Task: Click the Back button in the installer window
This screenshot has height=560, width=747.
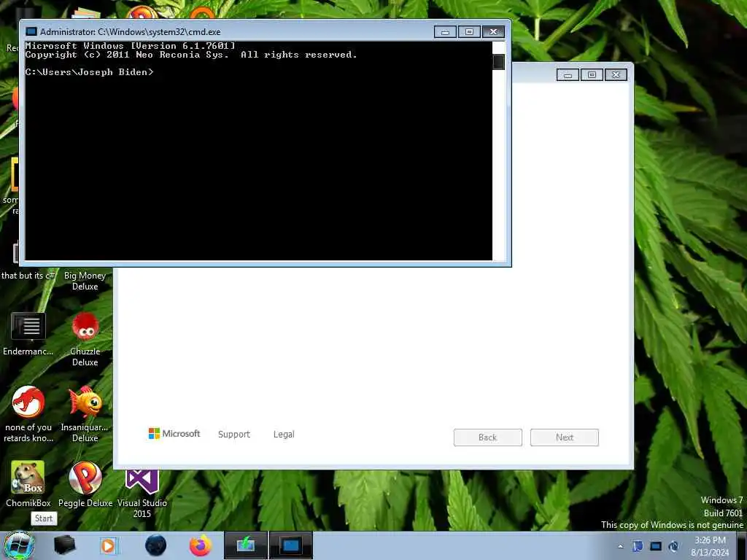Action: pos(487,437)
